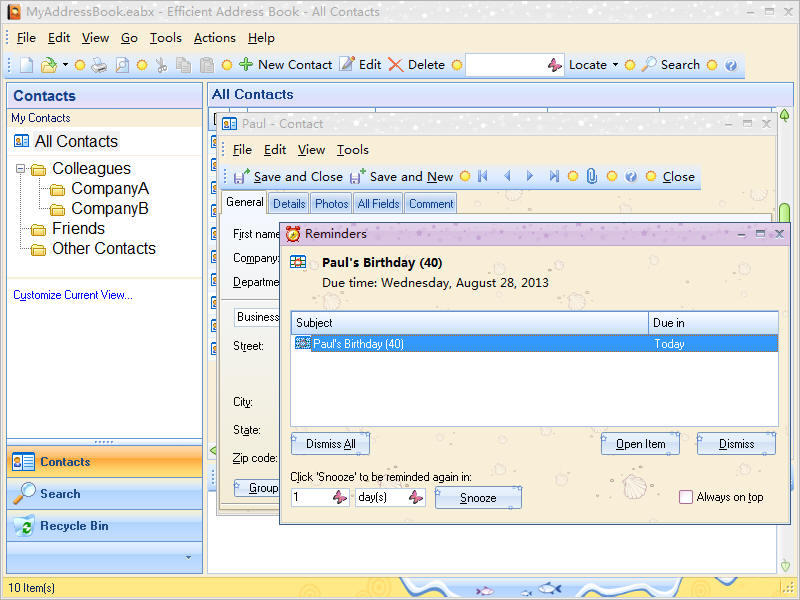Screen dimensions: 800x600
Task: Open the Search navigation pane button
Action: tap(105, 494)
